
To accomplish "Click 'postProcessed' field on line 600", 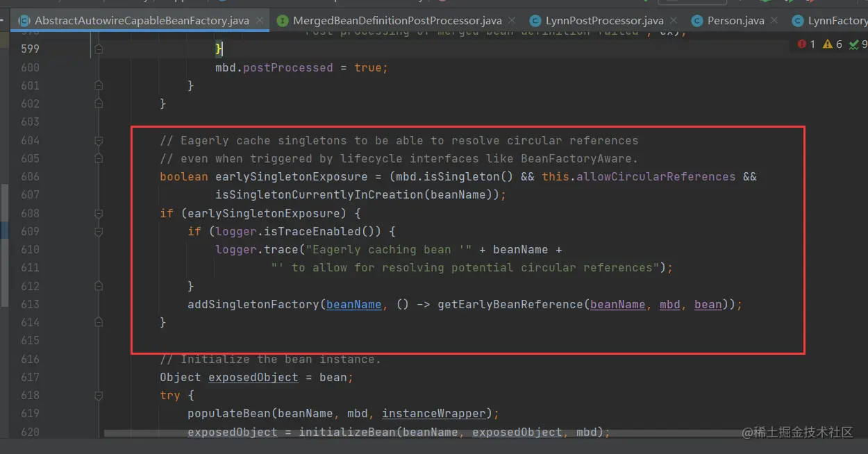I will pos(288,67).
